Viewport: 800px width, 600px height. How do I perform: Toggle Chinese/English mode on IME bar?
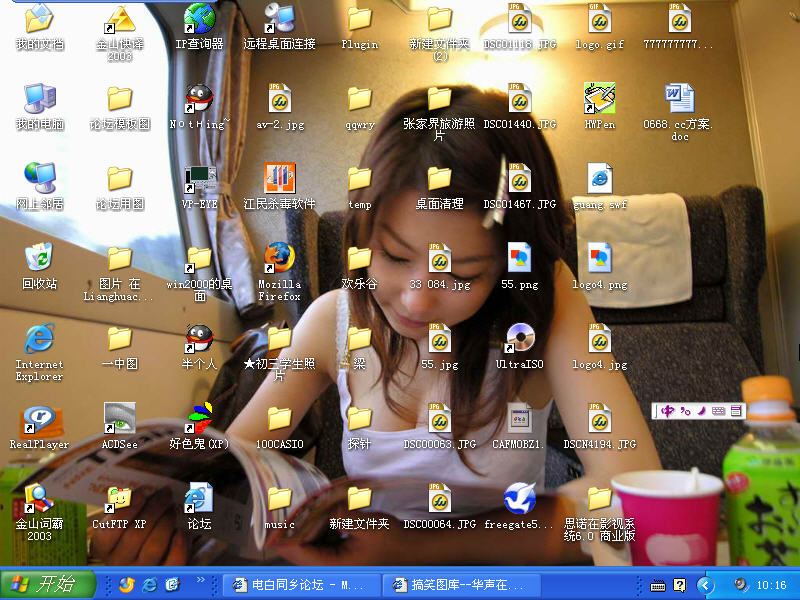(x=668, y=411)
